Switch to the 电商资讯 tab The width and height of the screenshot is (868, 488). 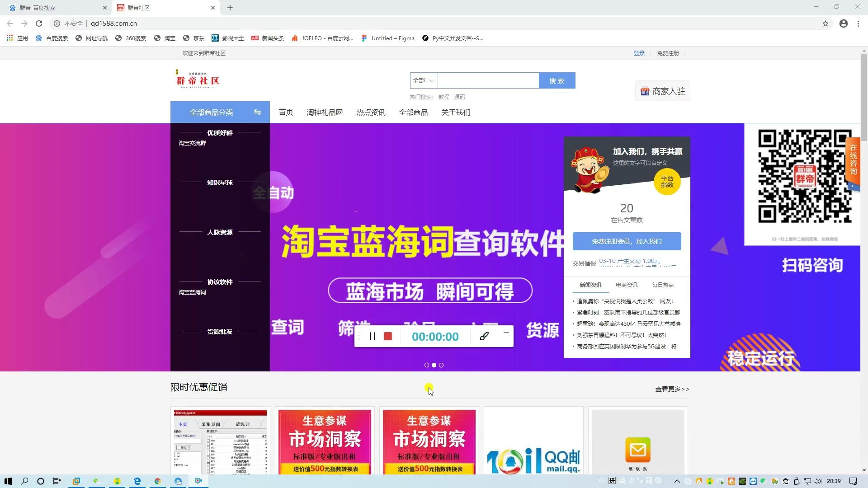click(627, 285)
